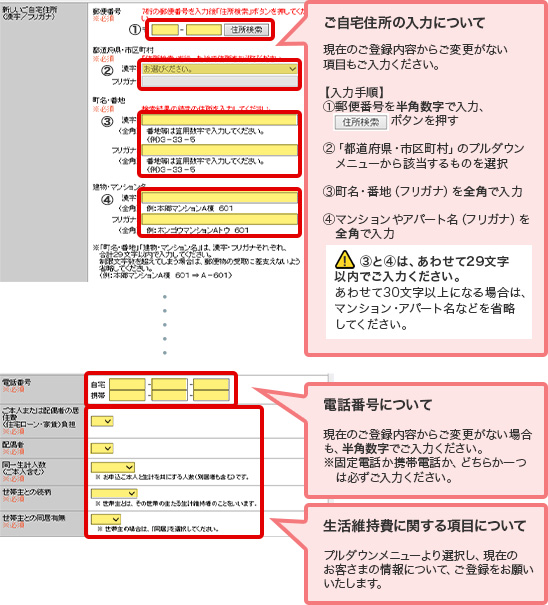Open the 都道府県・市区町村 dropdown showing お選びください
This screenshot has width=548, height=605.
(x=220, y=69)
